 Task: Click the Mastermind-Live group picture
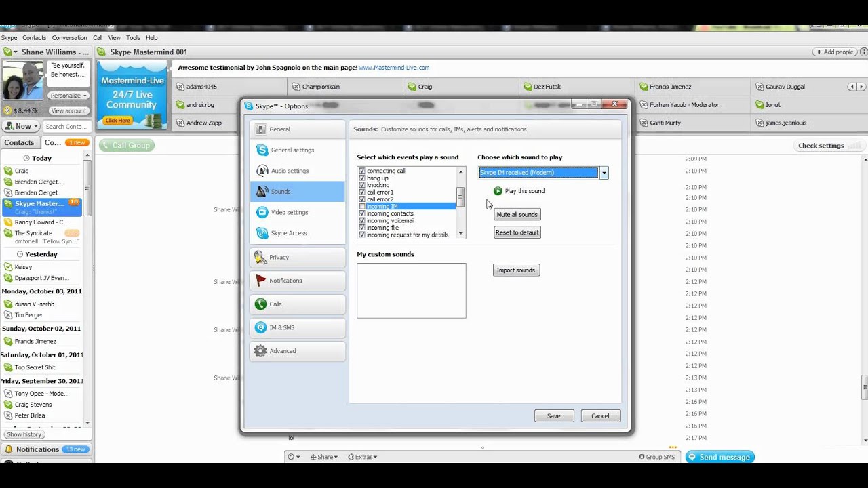(x=132, y=94)
